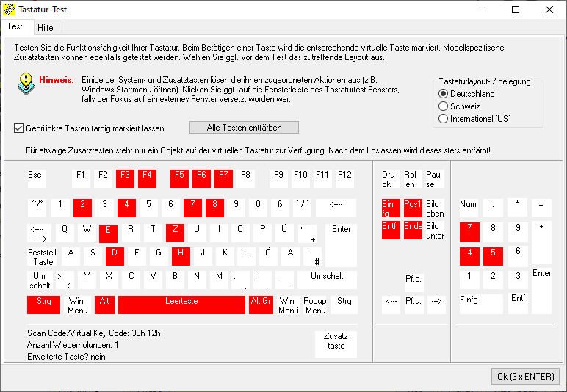Click the red F3 virtual key
Image resolution: width=567 pixels, height=392 pixels.
coord(125,178)
